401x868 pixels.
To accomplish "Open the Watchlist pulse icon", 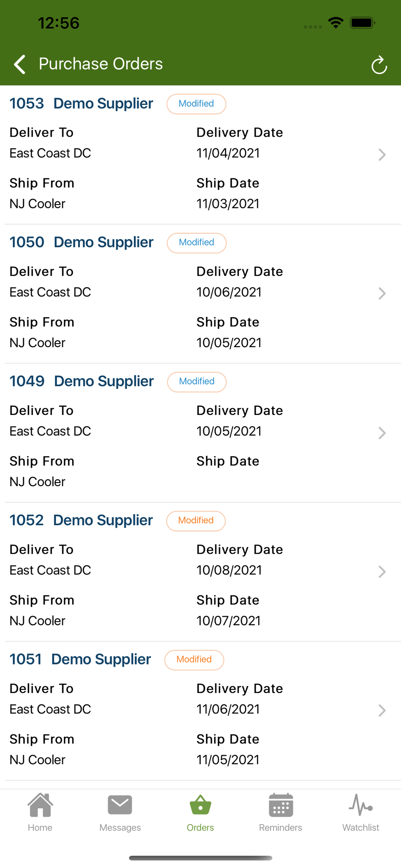I will (x=361, y=805).
